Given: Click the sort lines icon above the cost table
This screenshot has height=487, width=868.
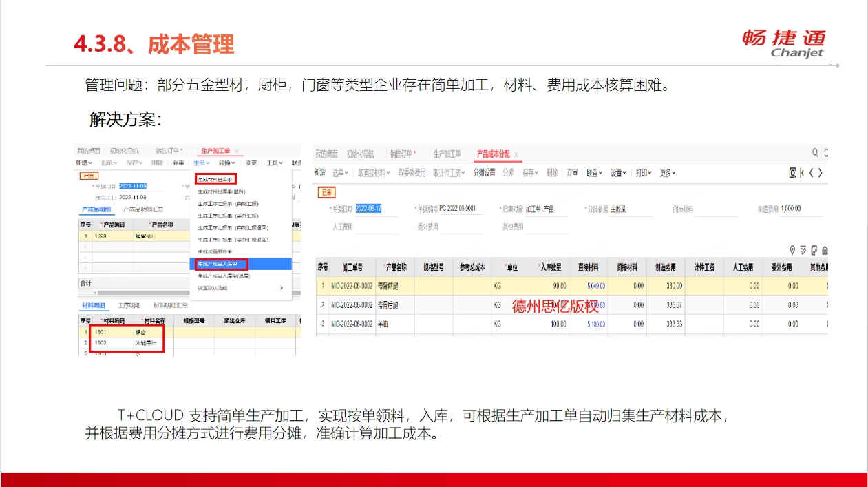Looking at the screenshot, I should 803,250.
